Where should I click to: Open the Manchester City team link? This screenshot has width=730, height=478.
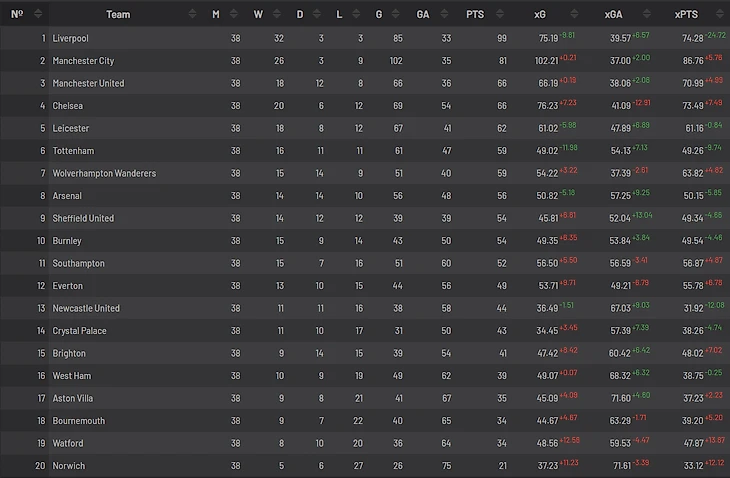tap(83, 61)
